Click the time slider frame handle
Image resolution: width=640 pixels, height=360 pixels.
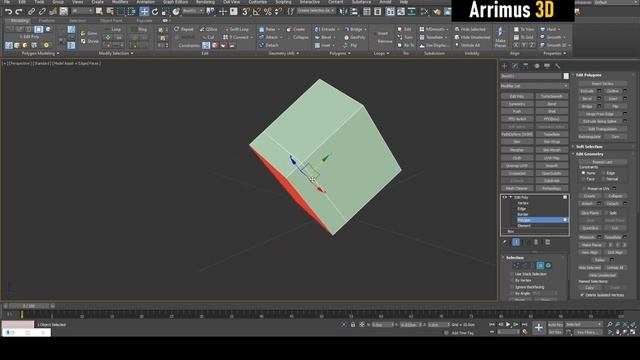29,306
